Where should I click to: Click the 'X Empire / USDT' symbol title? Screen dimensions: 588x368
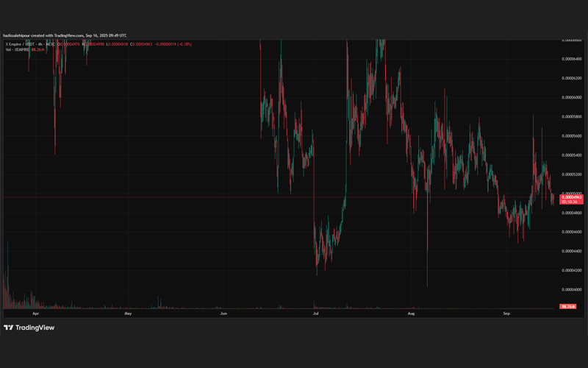click(20, 44)
